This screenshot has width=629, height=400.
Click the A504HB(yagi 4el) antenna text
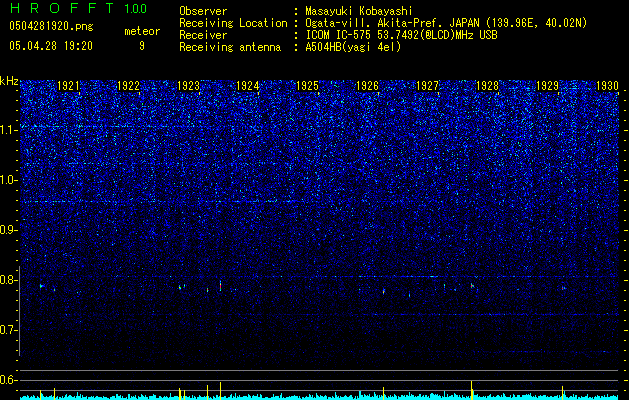[x=353, y=47]
